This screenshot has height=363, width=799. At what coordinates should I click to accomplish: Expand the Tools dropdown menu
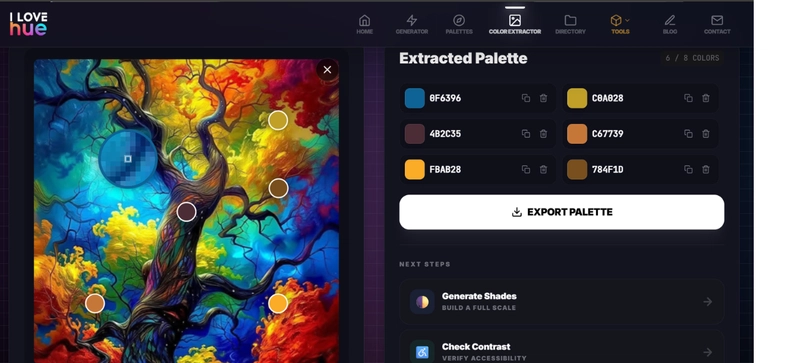[620, 24]
